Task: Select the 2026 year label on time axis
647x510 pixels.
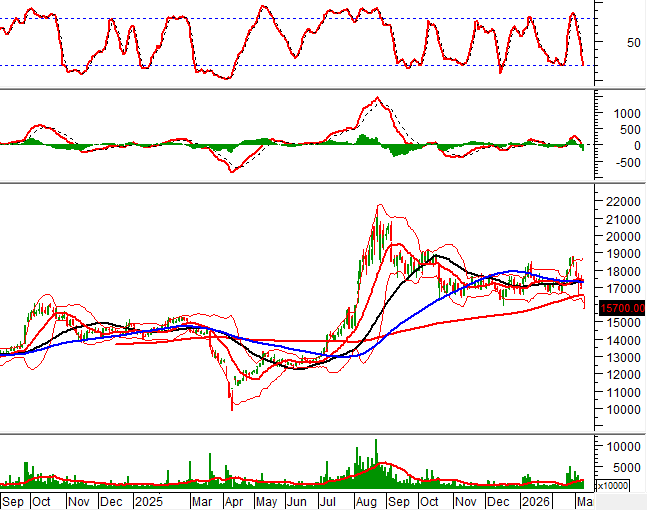Action: tap(536, 500)
